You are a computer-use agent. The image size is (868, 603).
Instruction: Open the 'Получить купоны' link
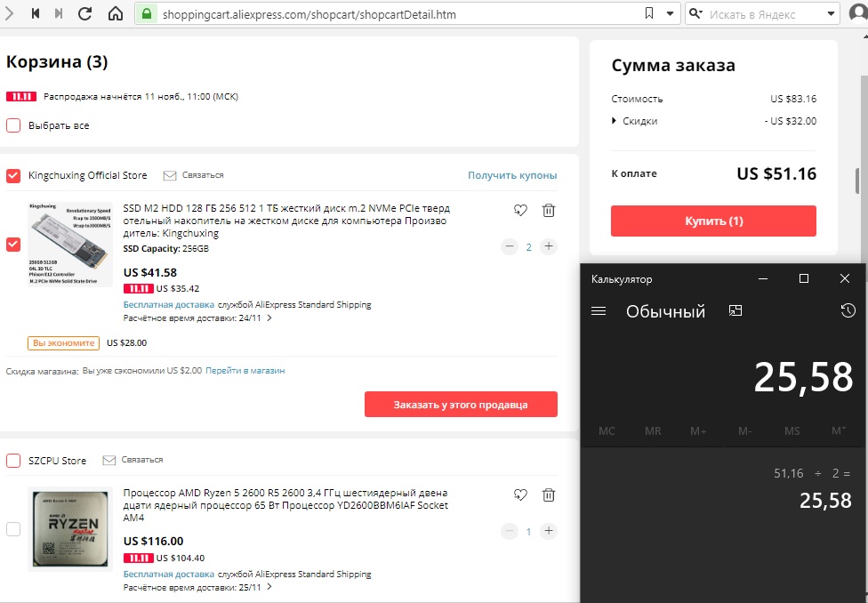coord(512,175)
